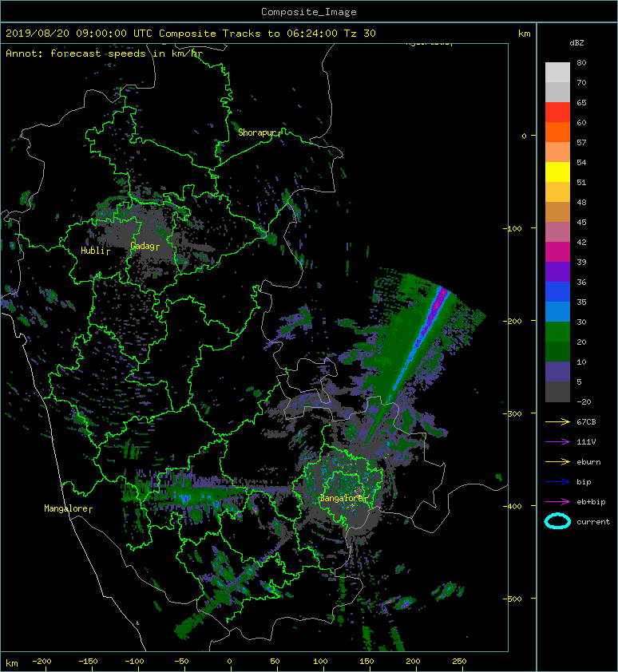The height and width of the screenshot is (672, 618).
Task: Click the Shorapur city label
Action: pyautogui.click(x=259, y=132)
